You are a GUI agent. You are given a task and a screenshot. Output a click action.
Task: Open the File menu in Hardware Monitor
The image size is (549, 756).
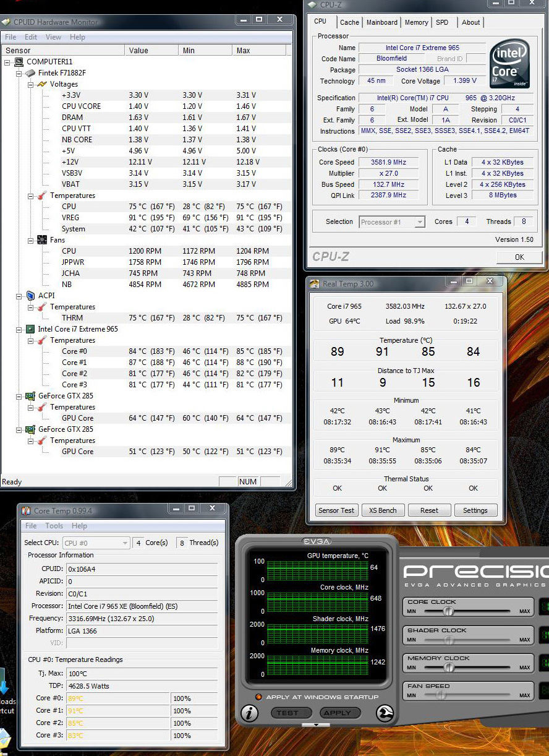11,37
